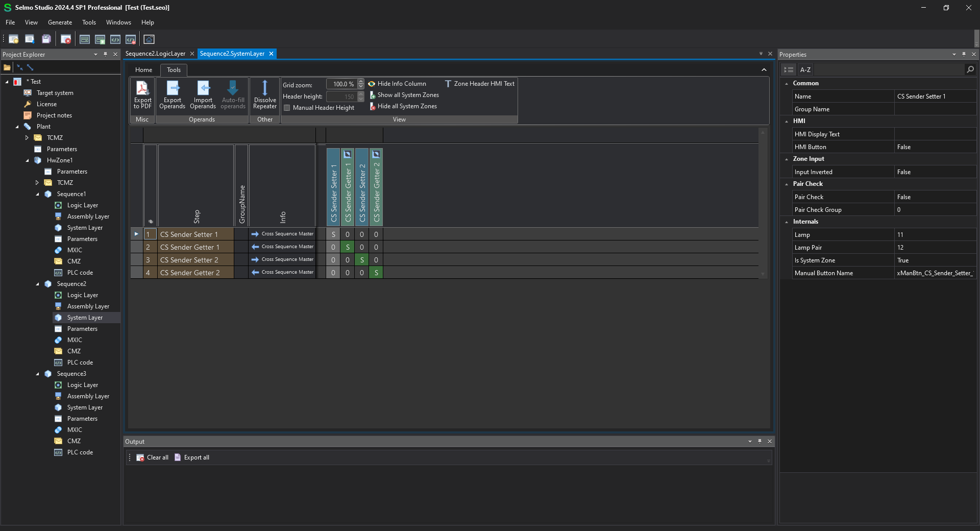Click the HMI Button False value

click(935, 147)
